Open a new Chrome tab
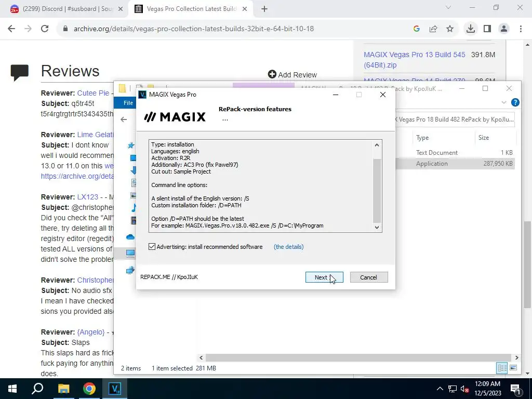The height and width of the screenshot is (399, 532). pos(264,9)
